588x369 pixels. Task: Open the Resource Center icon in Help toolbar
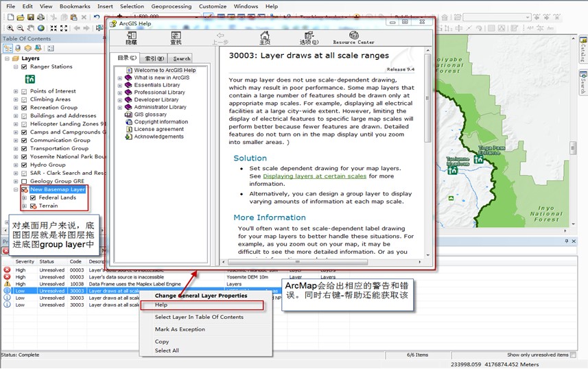(x=353, y=36)
